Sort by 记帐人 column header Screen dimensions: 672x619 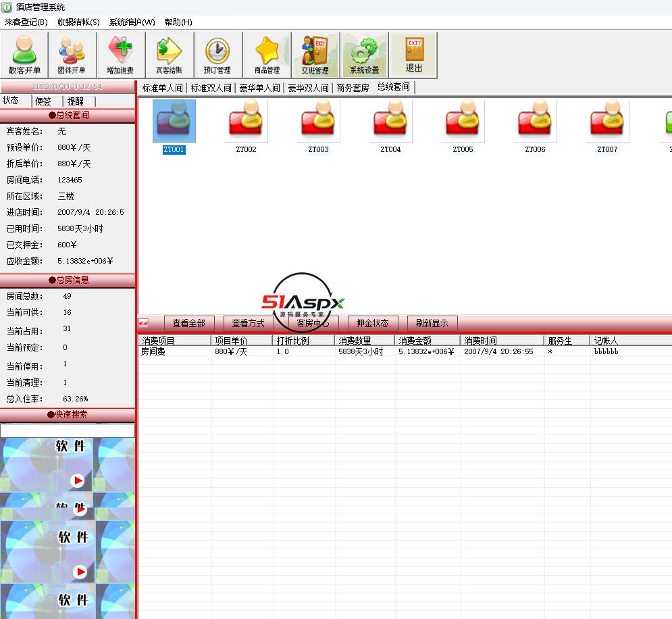631,341
